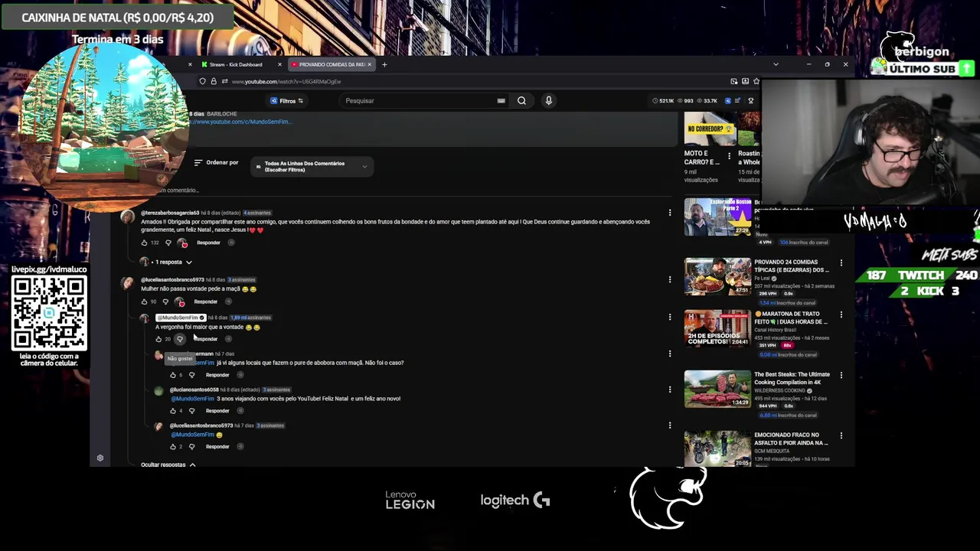
Task: Click the 'WILDERNESS COOKING' channel name
Action: click(x=781, y=391)
